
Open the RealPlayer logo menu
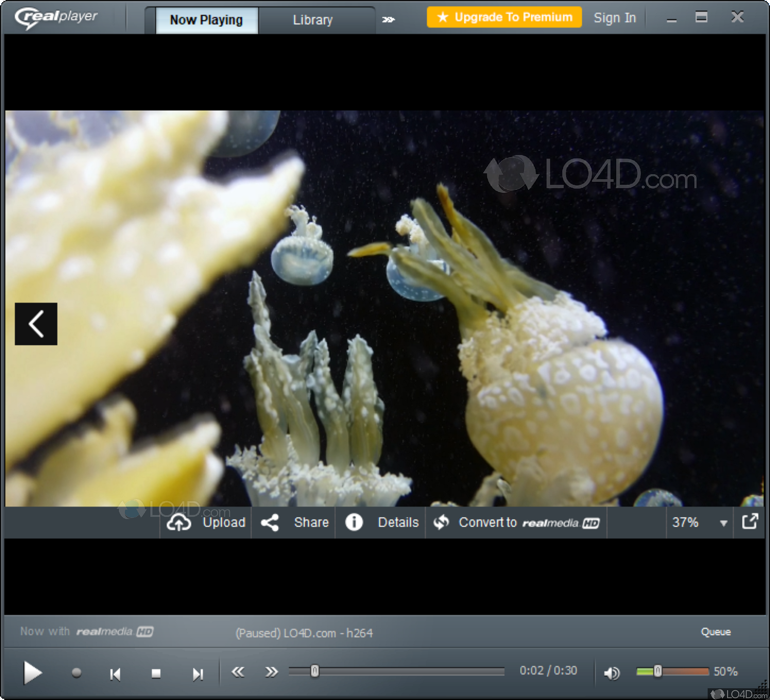(56, 18)
